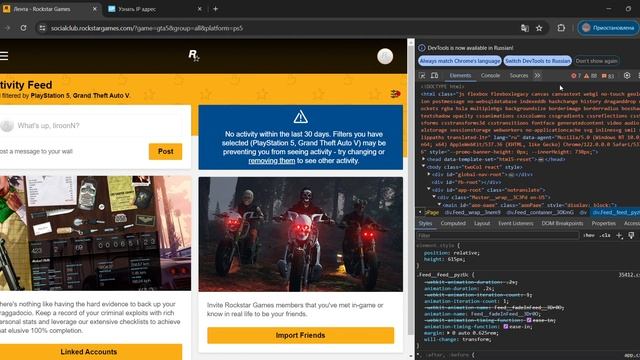This screenshot has height=360, width=640.
Task: Open the bikers image card thumbnail
Action: [300, 234]
